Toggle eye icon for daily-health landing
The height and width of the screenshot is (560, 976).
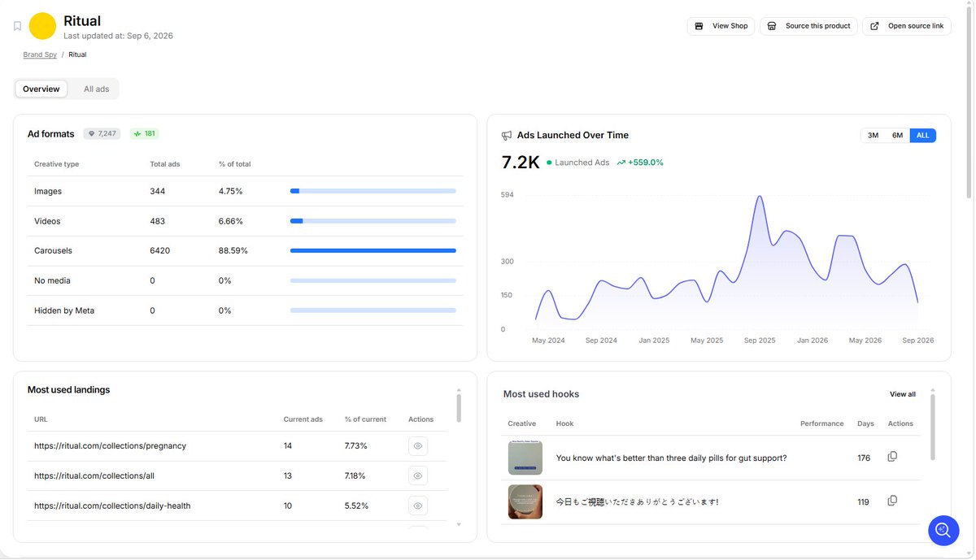click(x=418, y=506)
